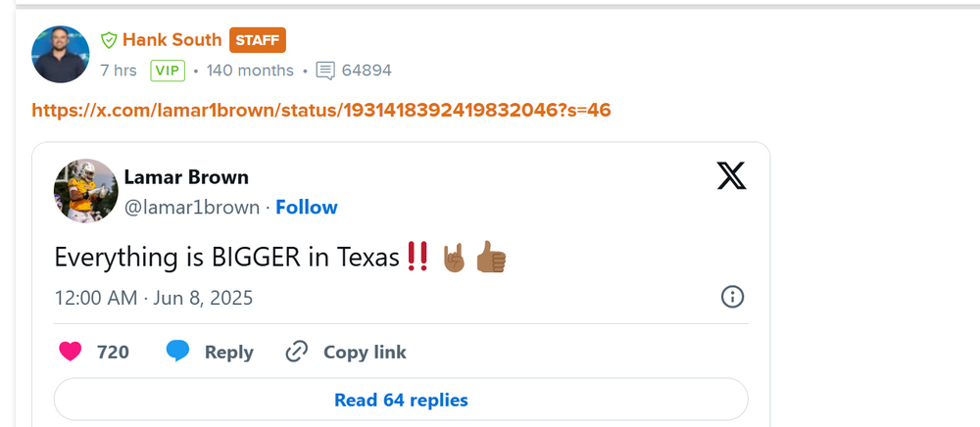Click the post count speech bubble icon
The width and height of the screenshot is (980, 427).
(x=326, y=71)
